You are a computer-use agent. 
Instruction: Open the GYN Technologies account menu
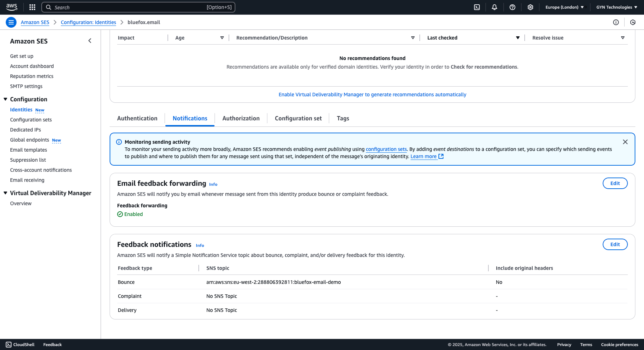pos(616,7)
